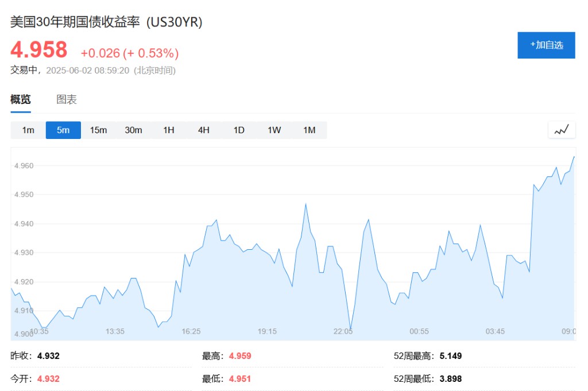The height and width of the screenshot is (391, 588).
Task: Open the 图表 tab
Action: [x=67, y=99]
